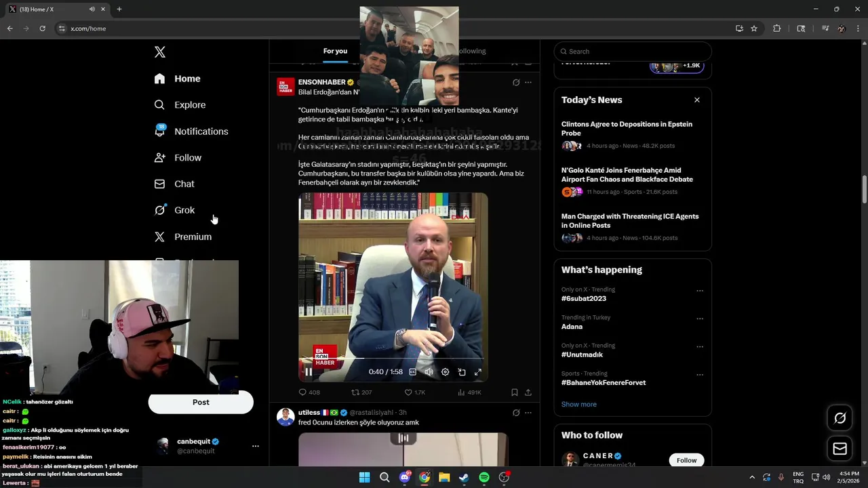This screenshot has width=868, height=488.
Task: Open Windows Start menu
Action: click(x=364, y=477)
